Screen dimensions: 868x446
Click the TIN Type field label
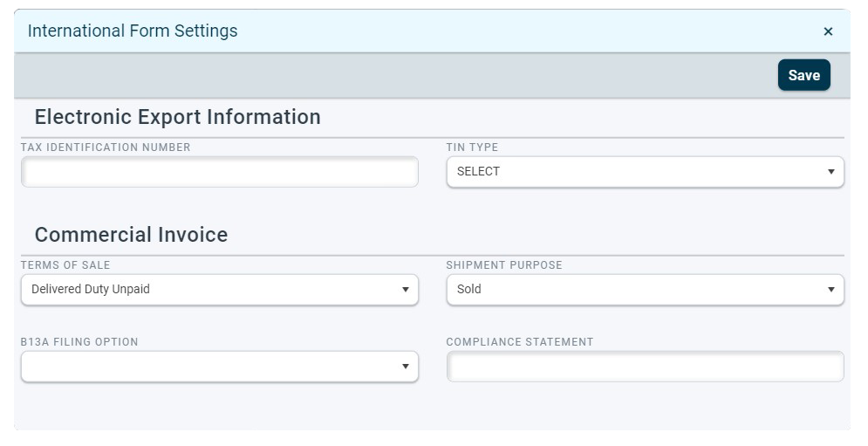(472, 148)
